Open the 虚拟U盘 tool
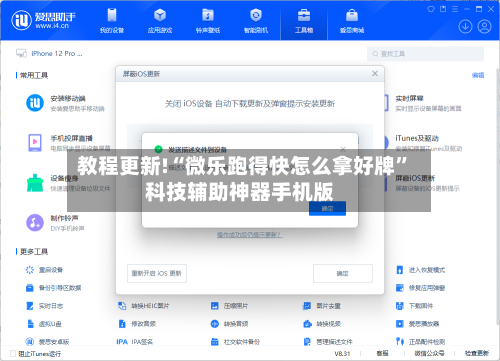The height and width of the screenshot is (361, 500). click(44, 324)
